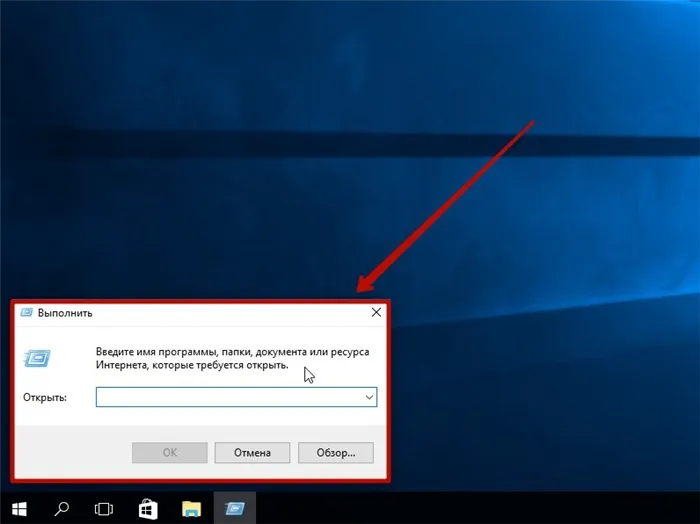This screenshot has width=700, height=524.
Task: Open File Explorer from taskbar
Action: 192,509
